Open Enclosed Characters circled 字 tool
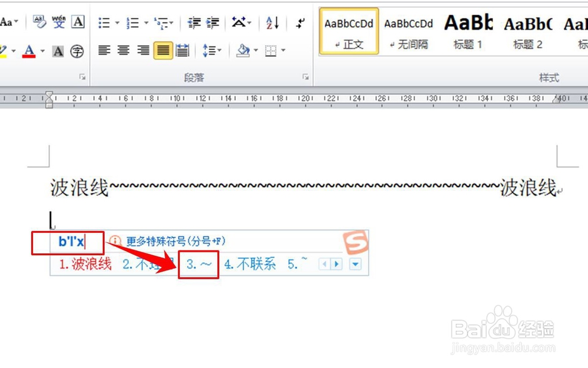588x368 pixels. (x=77, y=51)
